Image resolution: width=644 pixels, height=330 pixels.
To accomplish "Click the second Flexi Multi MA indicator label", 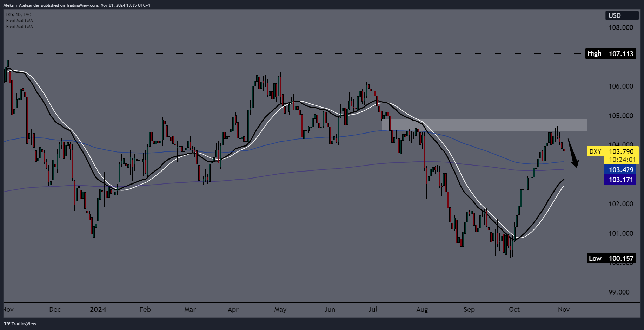I will [x=20, y=27].
